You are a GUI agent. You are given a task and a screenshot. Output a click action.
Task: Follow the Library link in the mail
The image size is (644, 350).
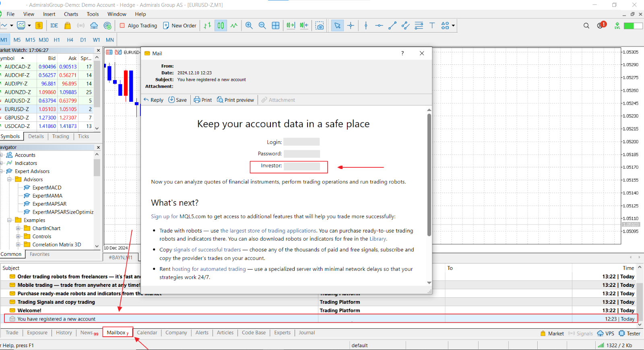tap(378, 239)
